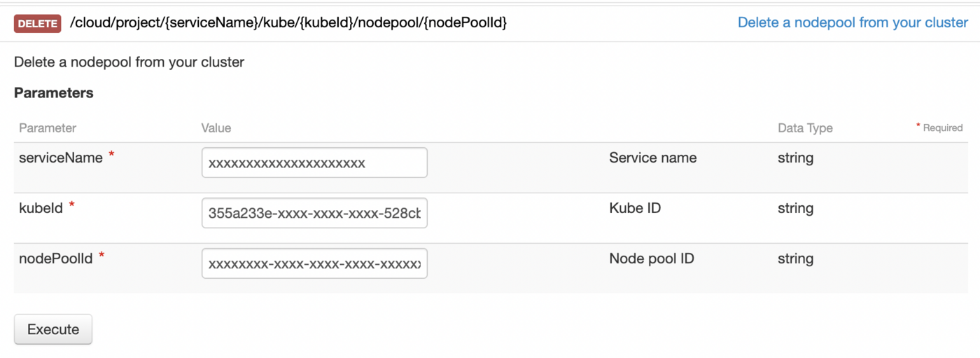Click the operation description below the path
Screen dimensions: 980x358
click(x=129, y=62)
